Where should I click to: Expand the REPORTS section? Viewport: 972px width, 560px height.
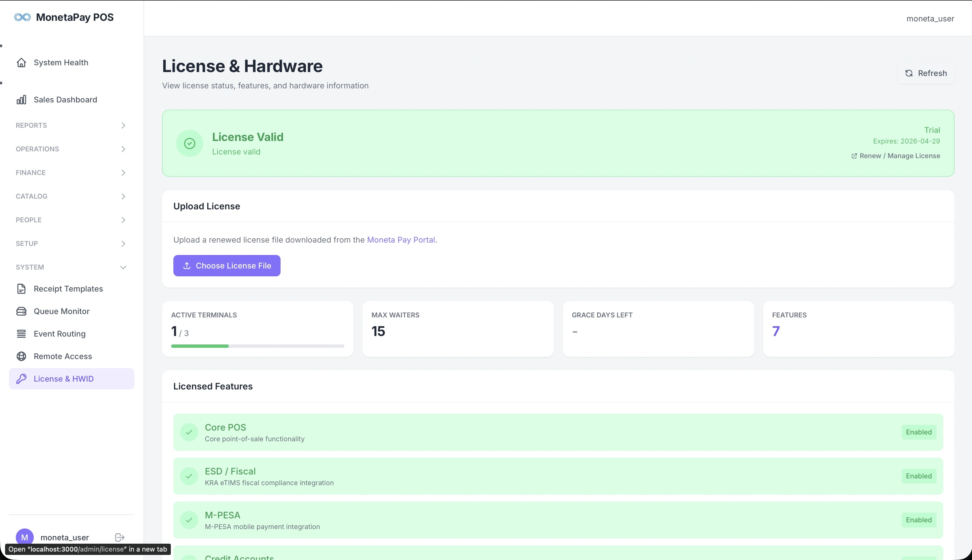click(x=71, y=126)
